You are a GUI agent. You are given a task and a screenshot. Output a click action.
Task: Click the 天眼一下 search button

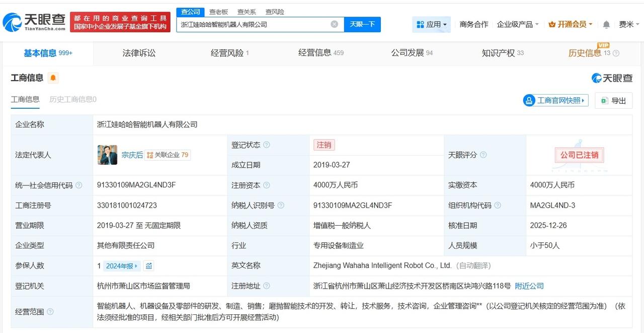point(363,24)
